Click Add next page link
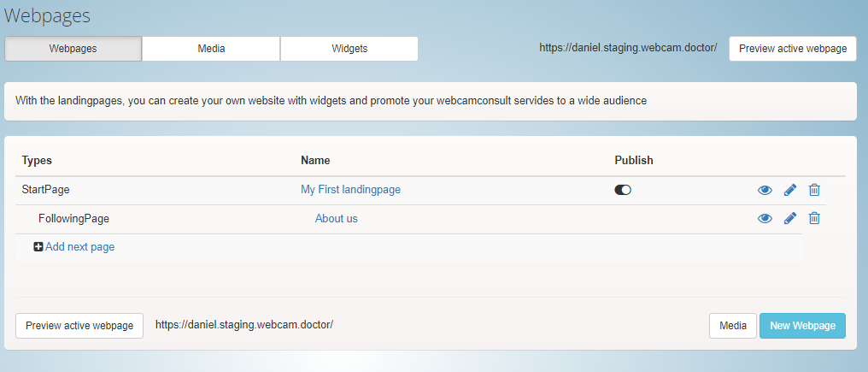Viewport: 868px width, 372px height. click(79, 246)
